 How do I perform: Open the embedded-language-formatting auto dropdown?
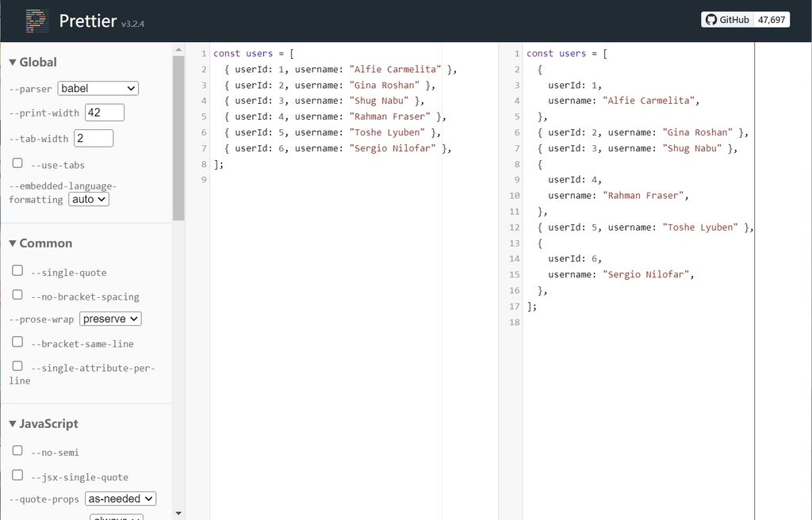point(89,200)
